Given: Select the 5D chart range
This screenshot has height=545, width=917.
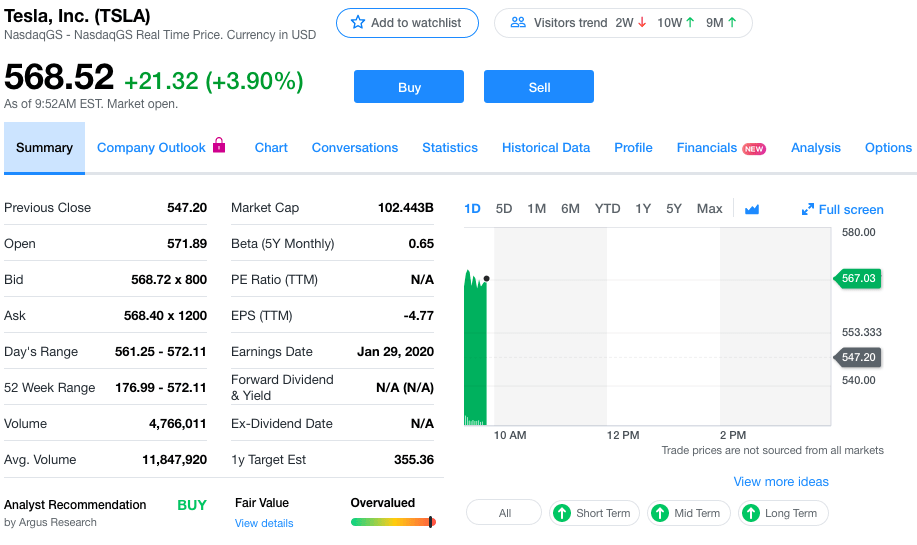Looking at the screenshot, I should [504, 209].
